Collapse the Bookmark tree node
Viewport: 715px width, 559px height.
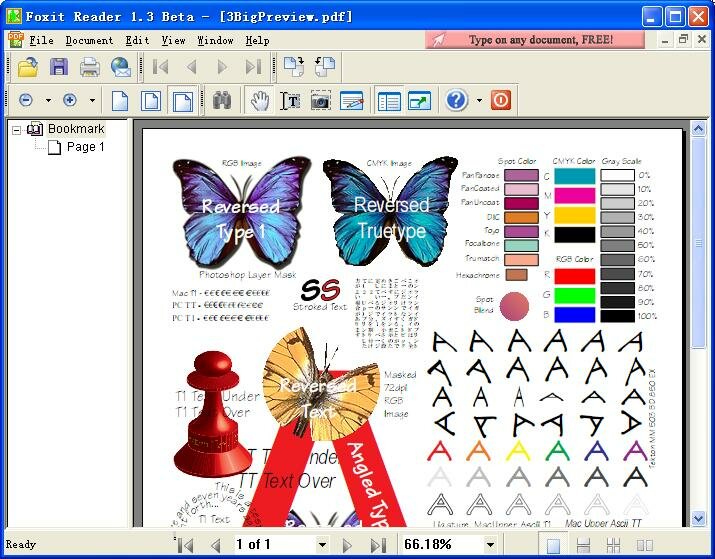(17, 129)
